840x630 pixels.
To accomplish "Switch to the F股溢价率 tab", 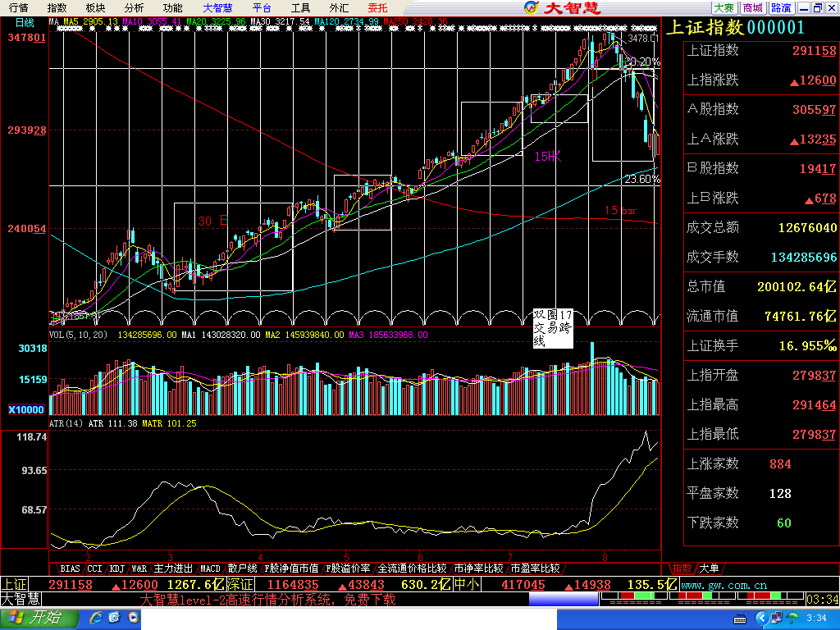I will pyautogui.click(x=348, y=568).
